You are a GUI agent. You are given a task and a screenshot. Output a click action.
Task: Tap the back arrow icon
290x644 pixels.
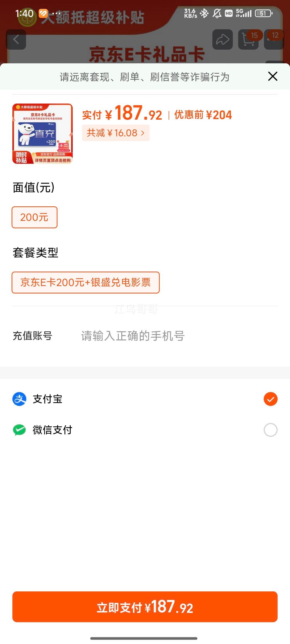[x=16, y=40]
